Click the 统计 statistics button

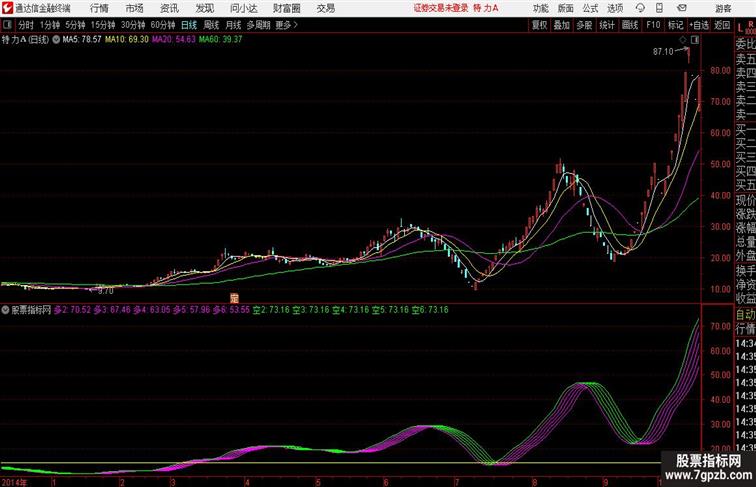pos(607,25)
